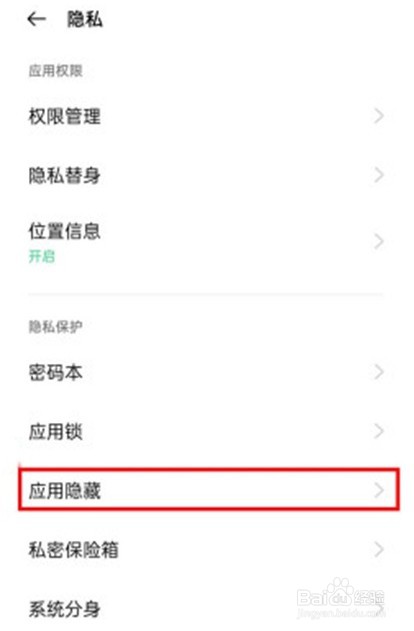Open 应用锁 settings
The image size is (414, 631).
[207, 431]
